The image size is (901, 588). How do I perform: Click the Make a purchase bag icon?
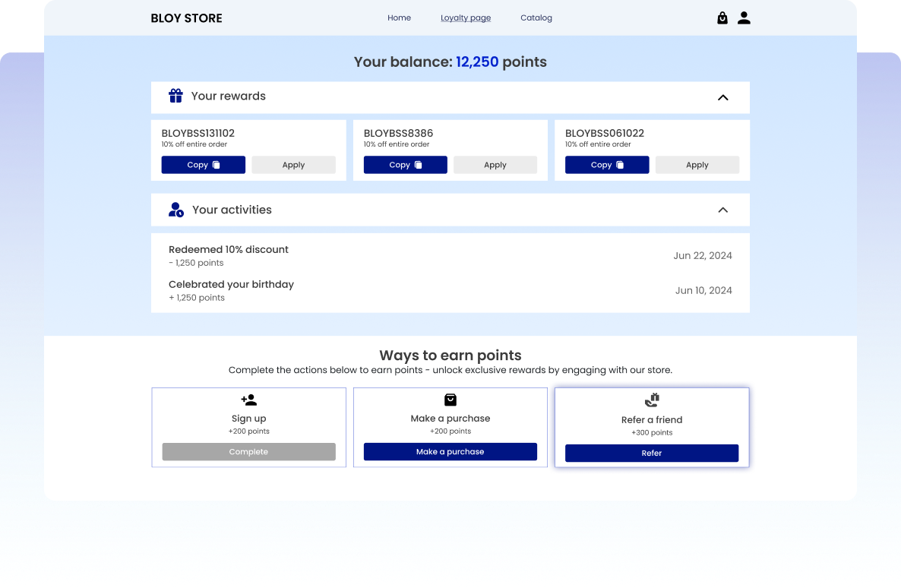pyautogui.click(x=450, y=400)
